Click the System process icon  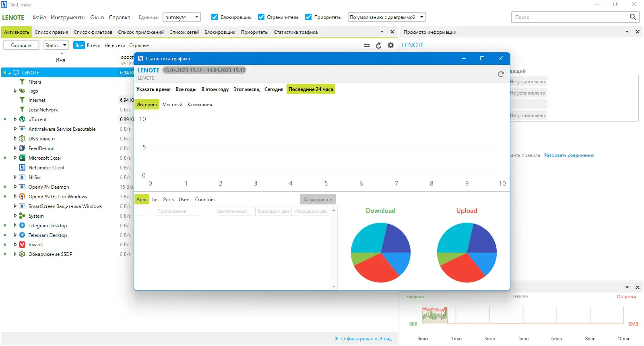point(22,216)
